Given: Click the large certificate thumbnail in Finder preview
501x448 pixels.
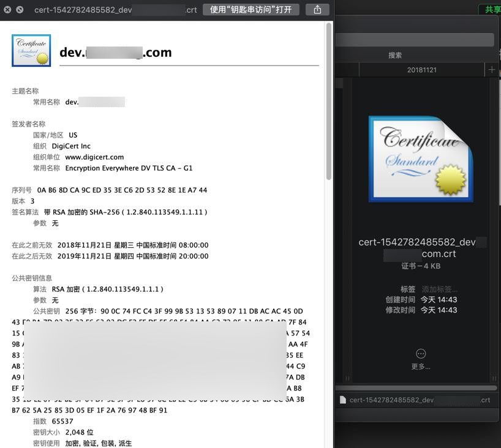Looking at the screenshot, I should (421, 159).
